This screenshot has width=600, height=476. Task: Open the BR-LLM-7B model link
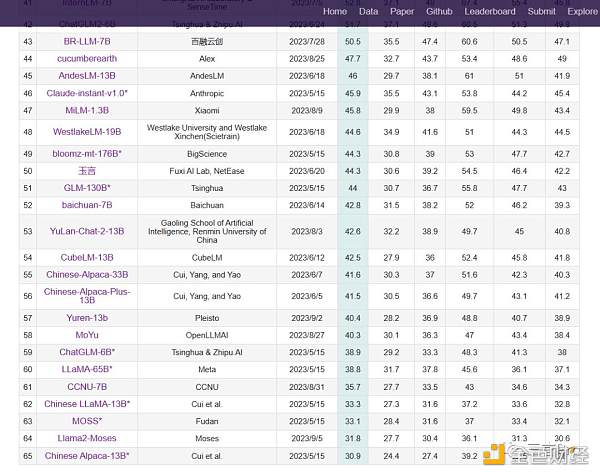[87, 41]
